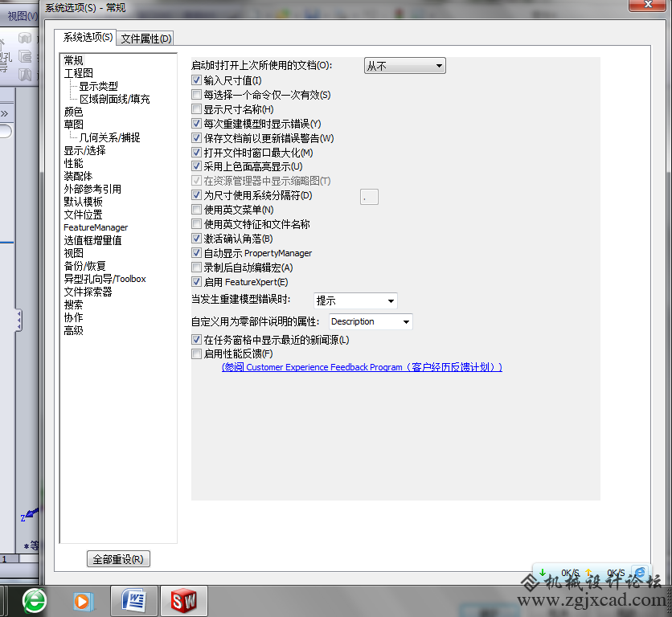
Task: Toggle 为尺寸使用系统分隔符(D)
Action: pyautogui.click(x=196, y=195)
